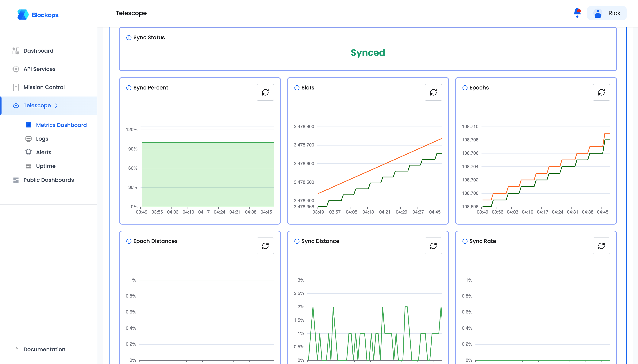638x364 pixels.
Task: Open Public Dashboards
Action: click(x=48, y=180)
